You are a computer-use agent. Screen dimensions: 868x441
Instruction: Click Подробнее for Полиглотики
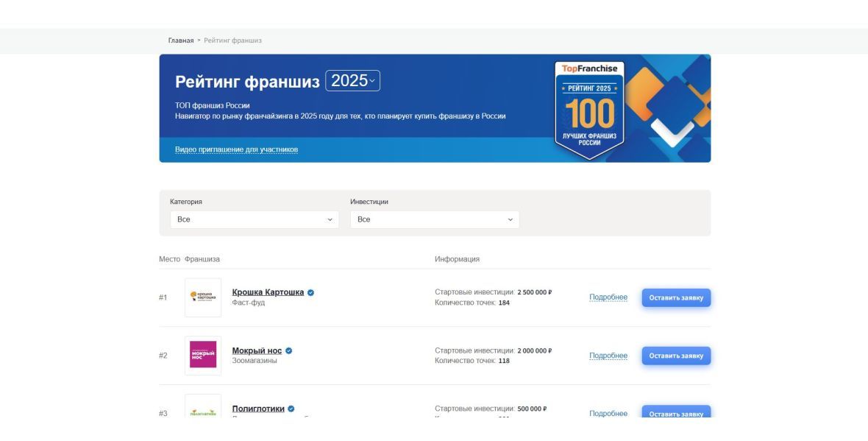[x=608, y=413]
